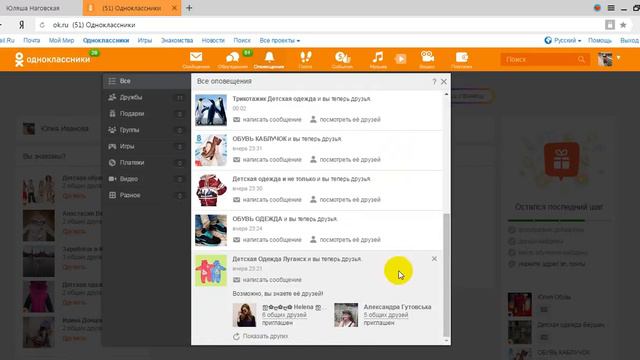Switch to the Юляша Наговская browser tab

coord(40,8)
